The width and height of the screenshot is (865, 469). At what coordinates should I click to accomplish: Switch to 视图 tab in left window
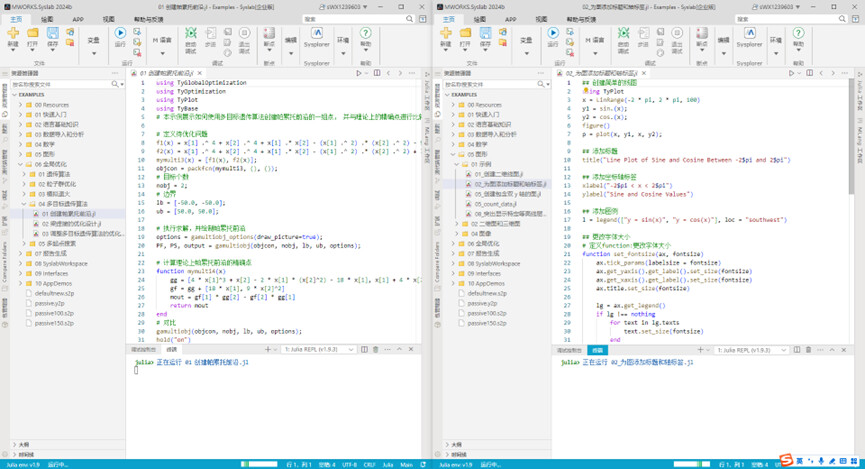109,19
